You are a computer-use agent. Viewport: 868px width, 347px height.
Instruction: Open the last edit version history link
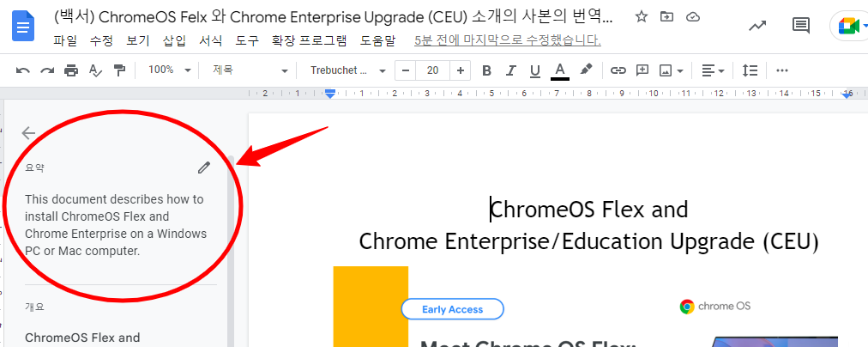(x=508, y=40)
